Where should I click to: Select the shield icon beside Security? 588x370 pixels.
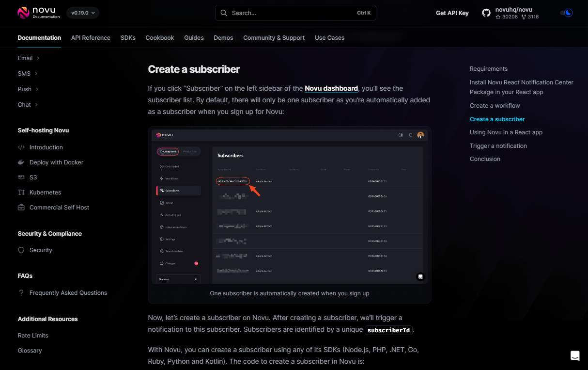click(21, 250)
